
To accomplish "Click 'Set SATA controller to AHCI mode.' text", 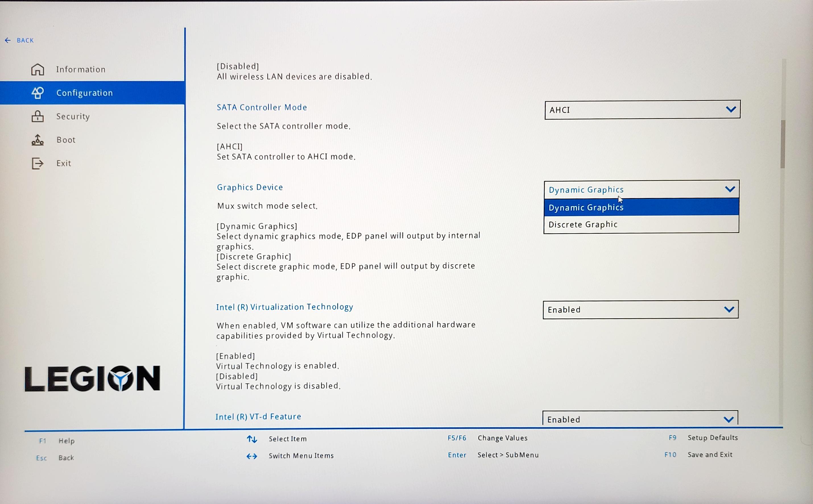I will click(286, 157).
